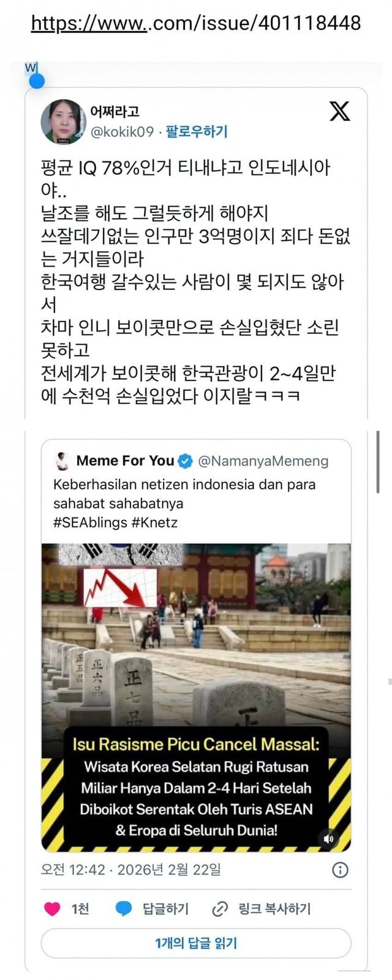Viewport: 392px width, 980px height.
Task: Click the 1개의 답글 읽기 button
Action: coord(196,943)
